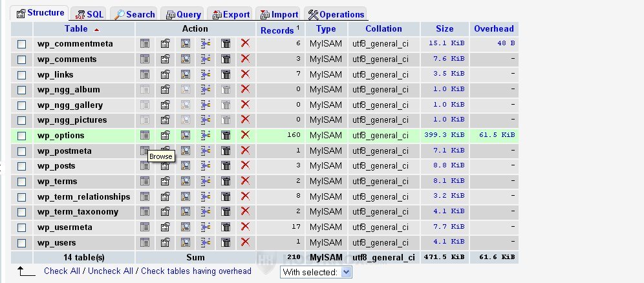
Task: Browse the wp_usermeta table
Action: [145, 227]
